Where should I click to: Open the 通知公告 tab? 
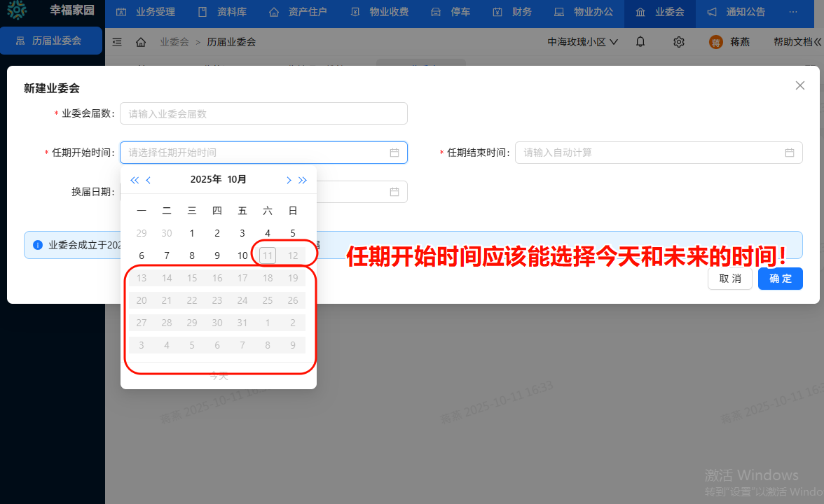pyautogui.click(x=736, y=12)
